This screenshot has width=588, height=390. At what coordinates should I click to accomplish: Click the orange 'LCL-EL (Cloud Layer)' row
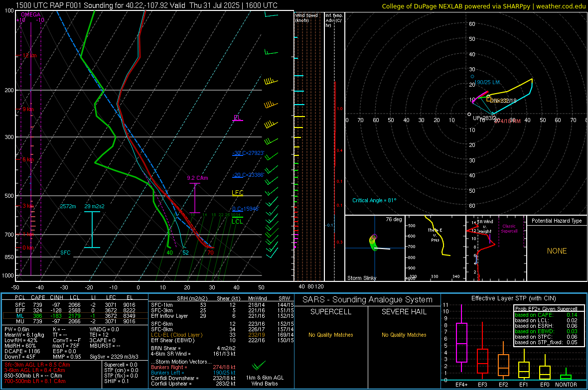pos(222,335)
